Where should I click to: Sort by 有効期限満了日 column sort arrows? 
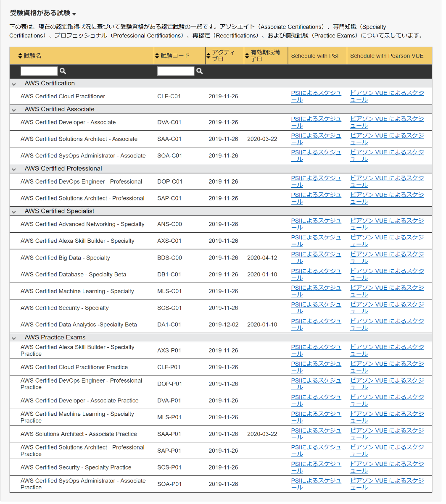247,56
